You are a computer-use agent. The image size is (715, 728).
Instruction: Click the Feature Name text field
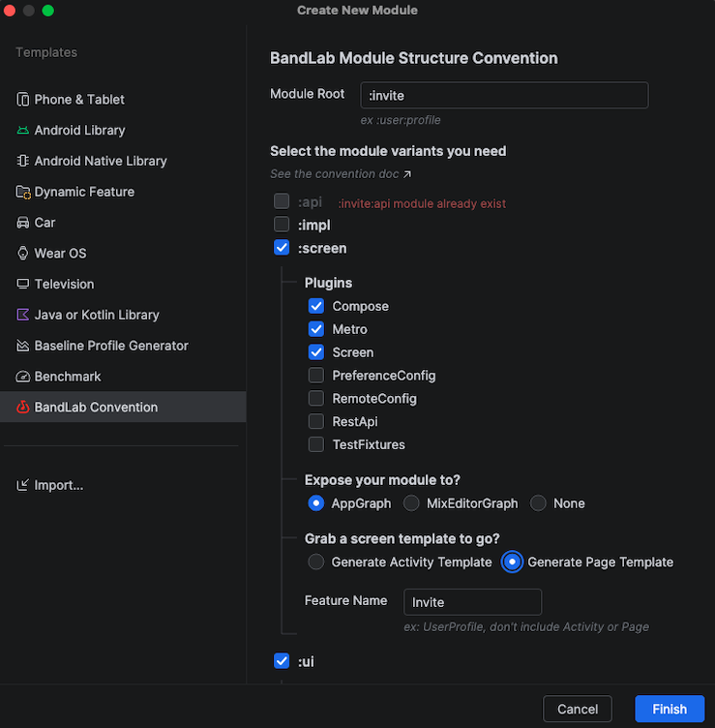click(x=471, y=602)
